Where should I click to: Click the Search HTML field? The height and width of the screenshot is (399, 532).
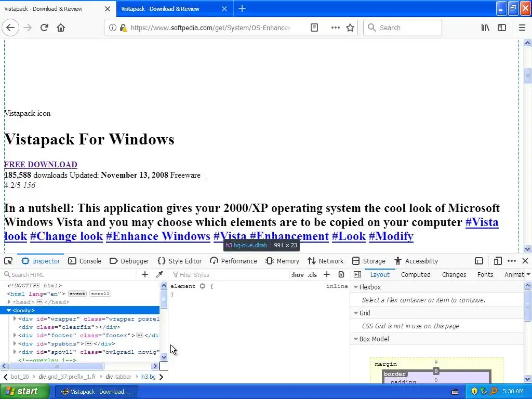70,274
